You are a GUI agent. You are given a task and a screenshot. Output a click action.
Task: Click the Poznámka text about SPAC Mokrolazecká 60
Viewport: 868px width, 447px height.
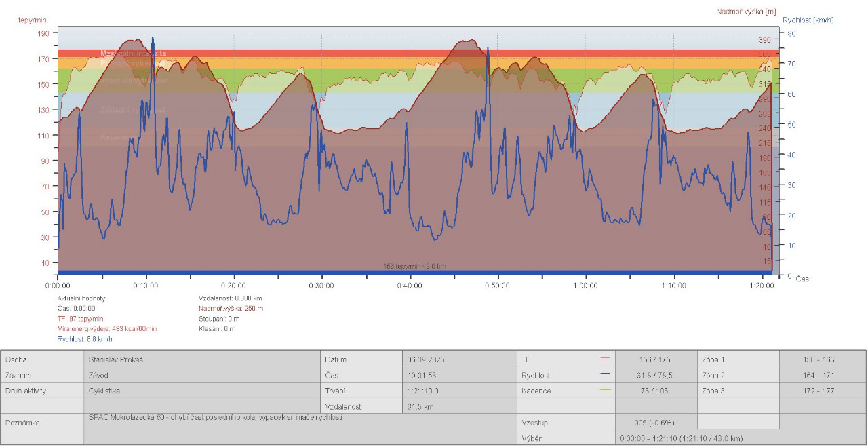(216, 418)
